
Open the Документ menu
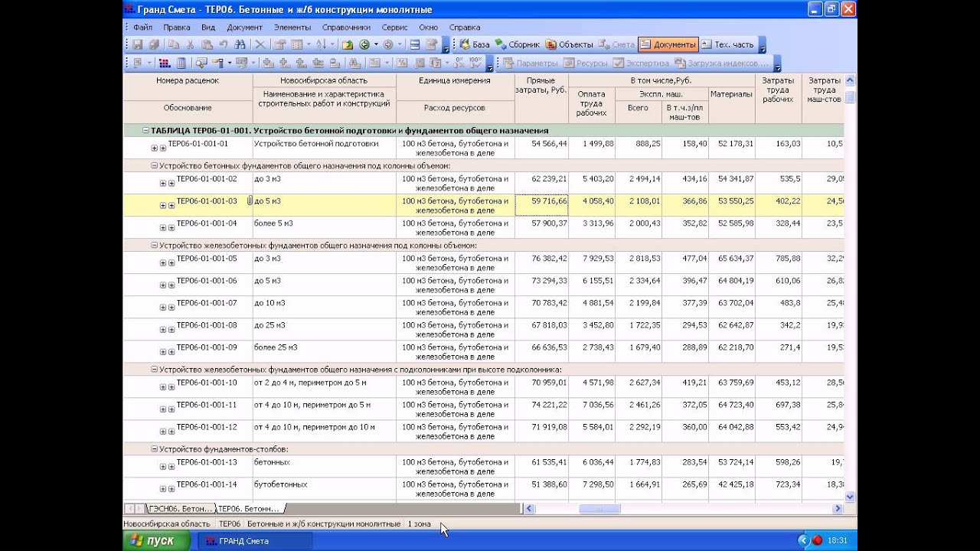[x=245, y=27]
